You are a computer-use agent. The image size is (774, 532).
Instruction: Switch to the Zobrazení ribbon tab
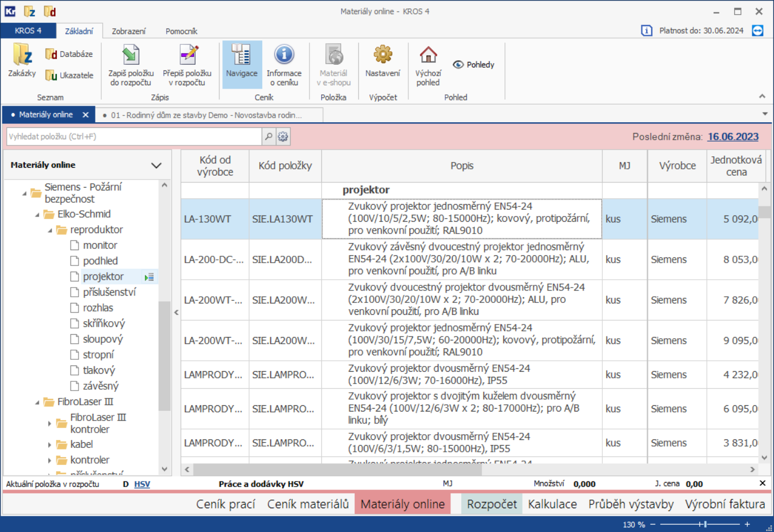(x=129, y=31)
